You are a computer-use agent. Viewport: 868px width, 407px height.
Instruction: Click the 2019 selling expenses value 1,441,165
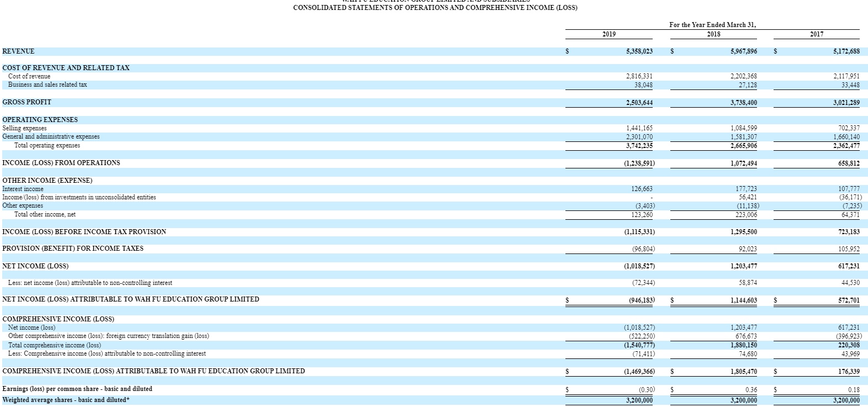tap(639, 128)
